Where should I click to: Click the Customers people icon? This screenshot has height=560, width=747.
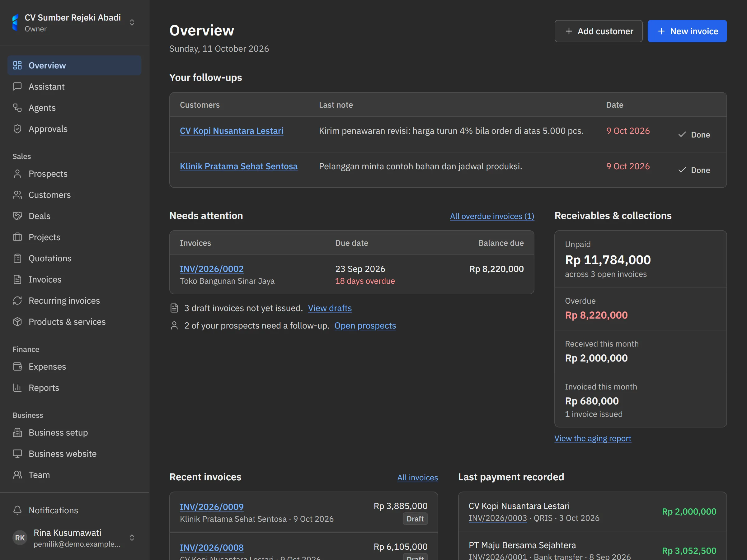17,195
